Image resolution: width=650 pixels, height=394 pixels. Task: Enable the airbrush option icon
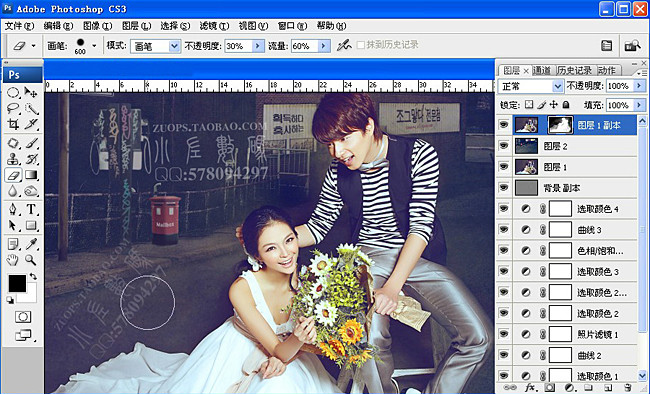[344, 45]
